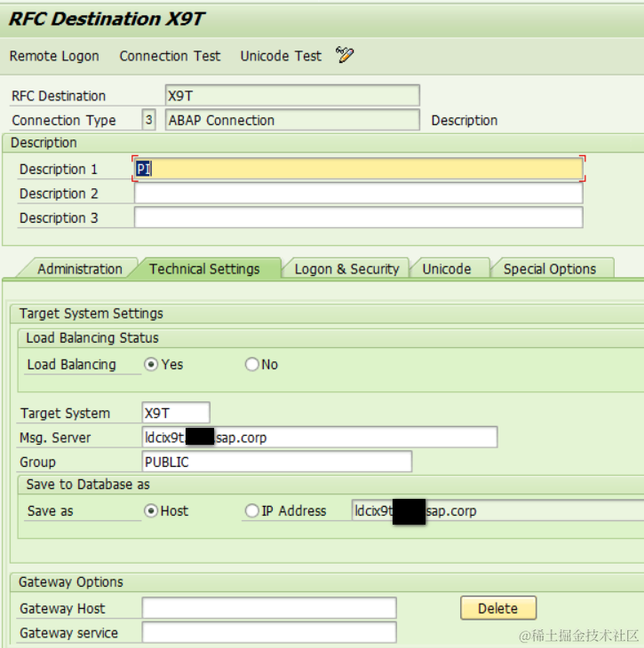Click the Save as host name field
The width and height of the screenshot is (644, 648).
click(497, 510)
